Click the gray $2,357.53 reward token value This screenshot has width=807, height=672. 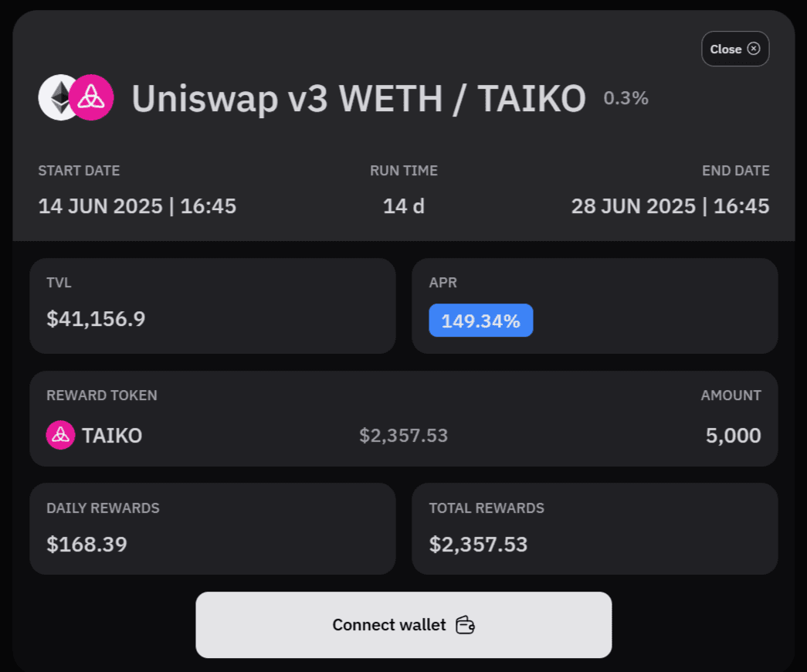(403, 436)
